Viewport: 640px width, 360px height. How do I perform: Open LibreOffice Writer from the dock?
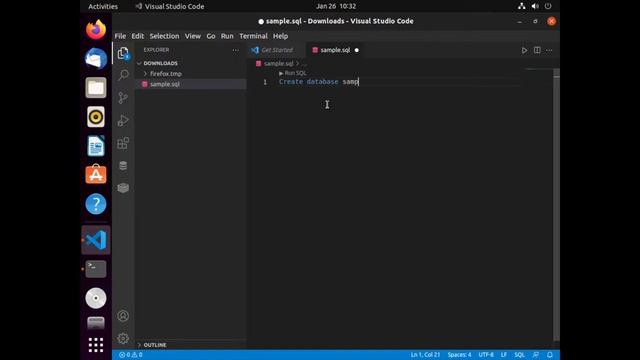[x=96, y=146]
